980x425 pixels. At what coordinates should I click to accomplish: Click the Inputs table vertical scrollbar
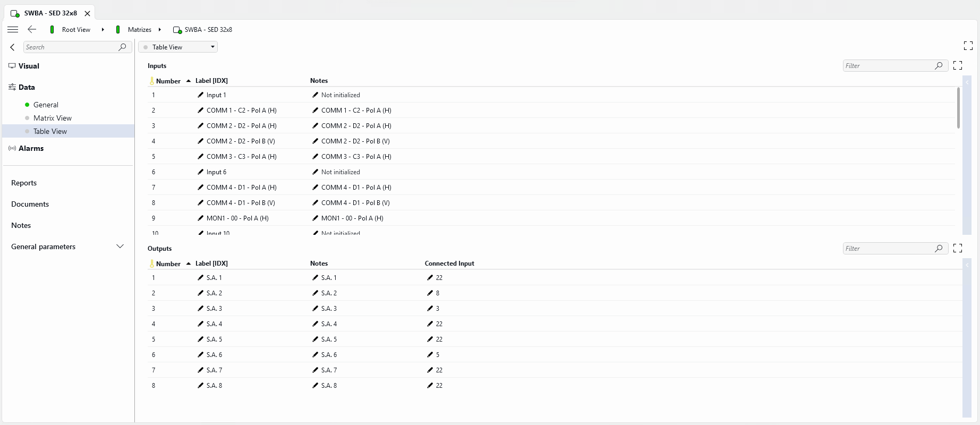pyautogui.click(x=958, y=108)
